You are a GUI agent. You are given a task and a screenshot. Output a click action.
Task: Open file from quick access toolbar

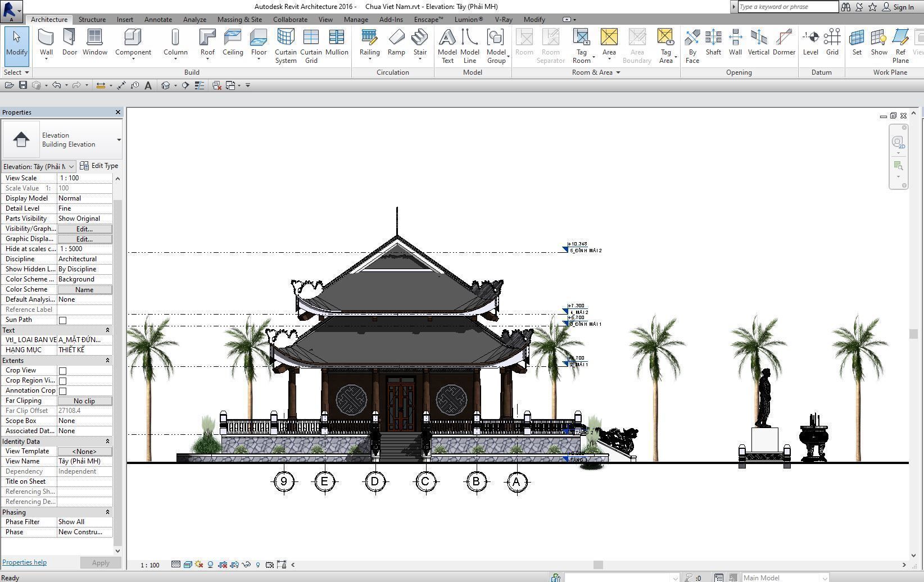pos(9,85)
